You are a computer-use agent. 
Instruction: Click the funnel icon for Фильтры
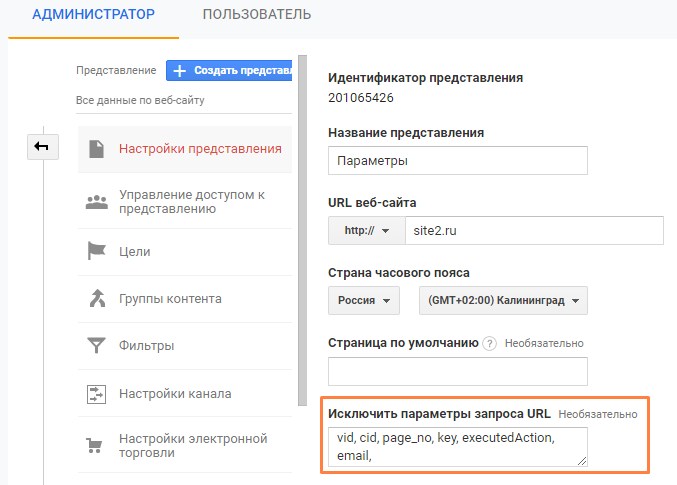96,346
